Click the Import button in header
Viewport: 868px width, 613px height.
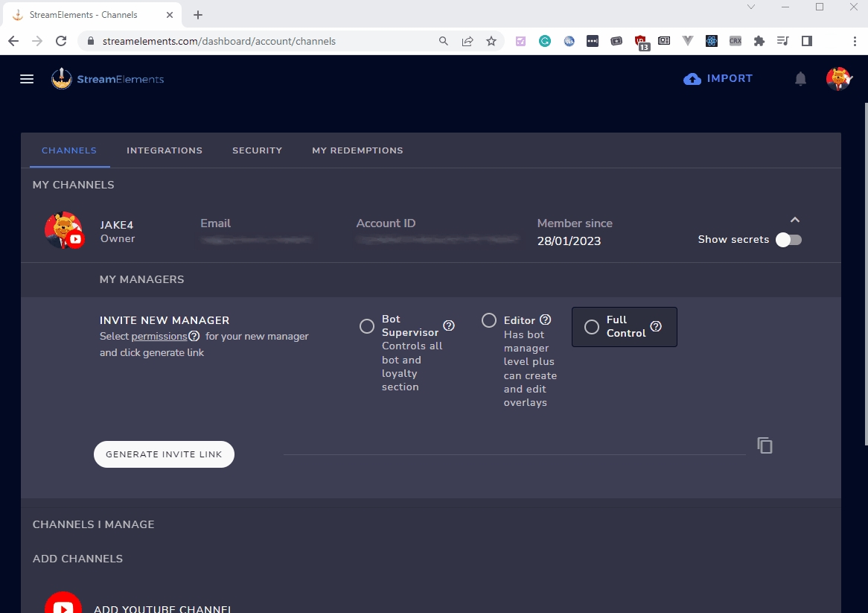(718, 79)
